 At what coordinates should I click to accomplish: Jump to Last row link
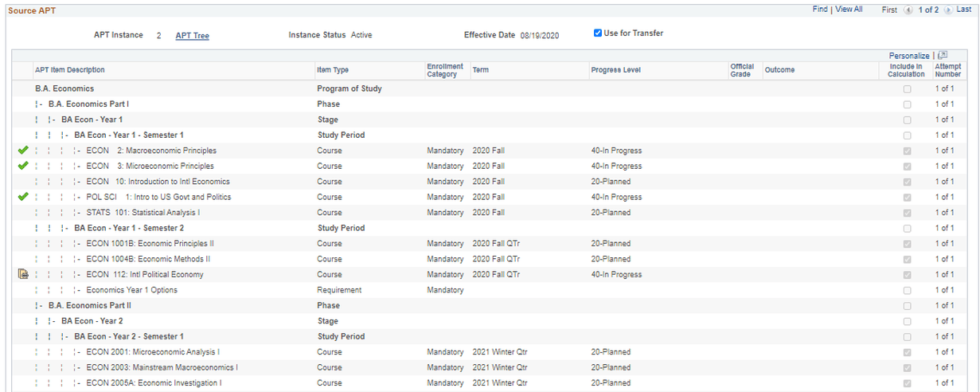click(x=963, y=10)
